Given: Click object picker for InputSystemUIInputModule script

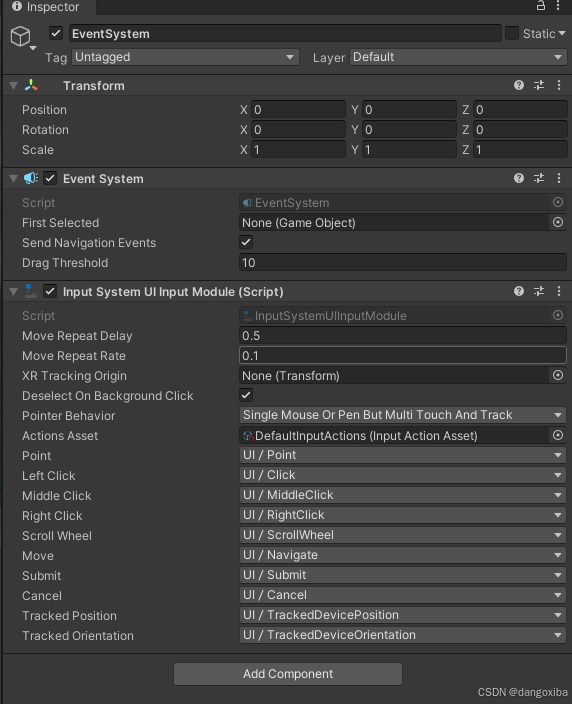Looking at the screenshot, I should tap(558, 315).
